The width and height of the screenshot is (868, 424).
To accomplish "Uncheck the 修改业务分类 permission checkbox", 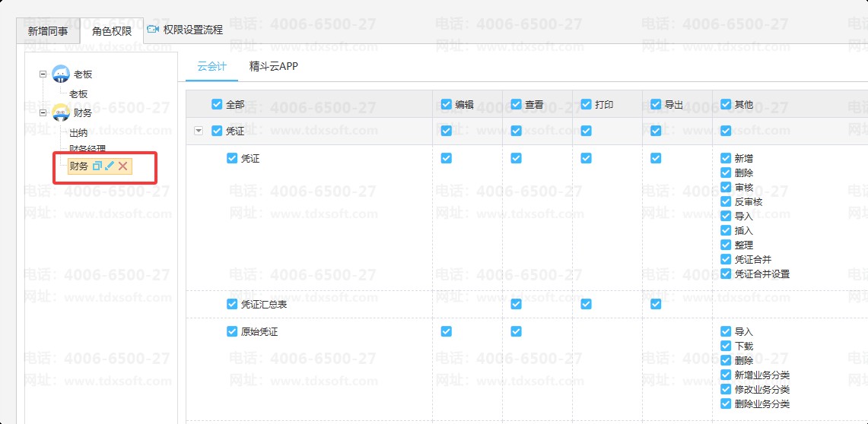I will coord(726,389).
